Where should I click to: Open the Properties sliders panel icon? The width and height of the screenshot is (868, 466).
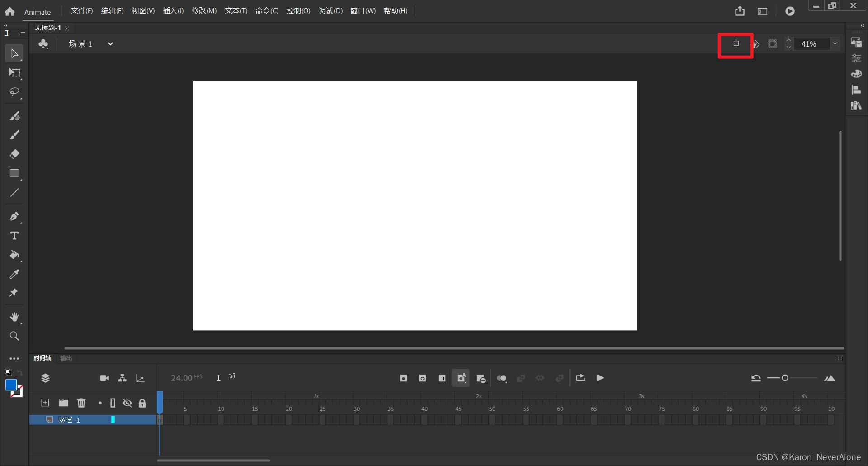coord(856,58)
